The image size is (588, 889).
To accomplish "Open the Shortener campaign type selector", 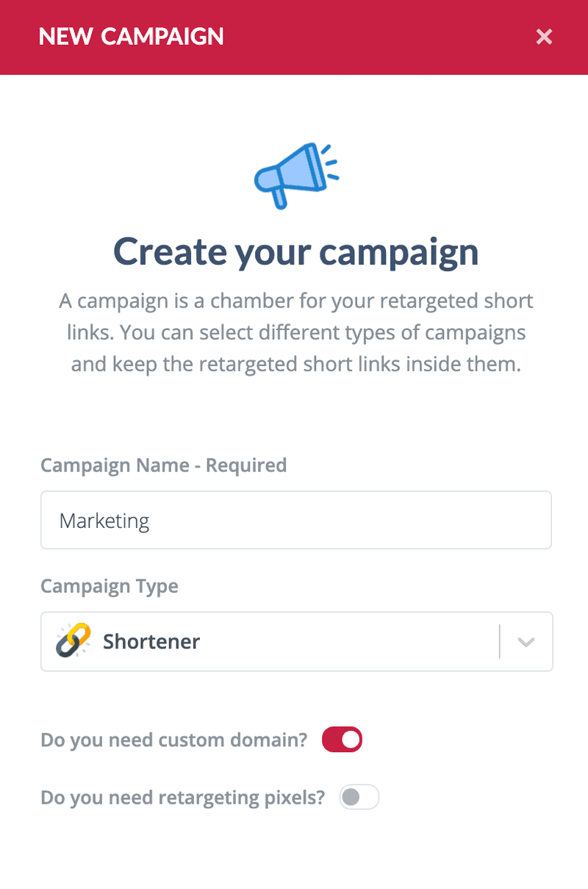I will (x=296, y=641).
